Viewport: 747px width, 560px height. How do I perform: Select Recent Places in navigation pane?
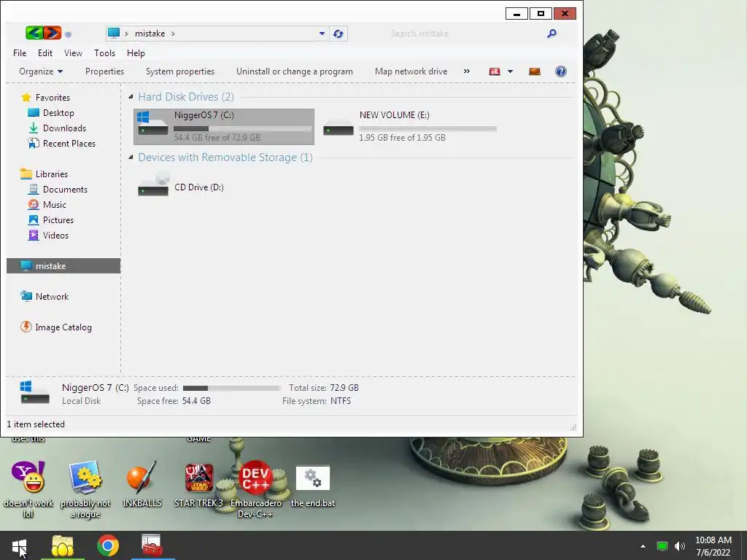tap(61, 144)
